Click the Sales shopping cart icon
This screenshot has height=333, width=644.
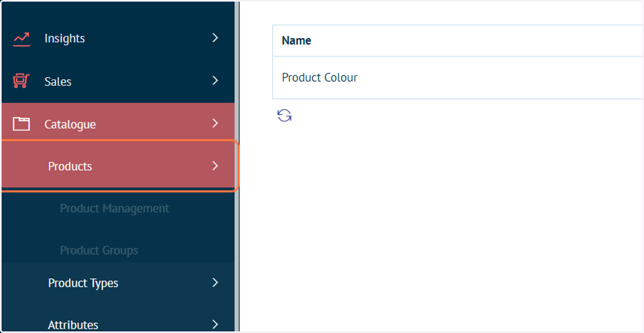pyautogui.click(x=21, y=82)
